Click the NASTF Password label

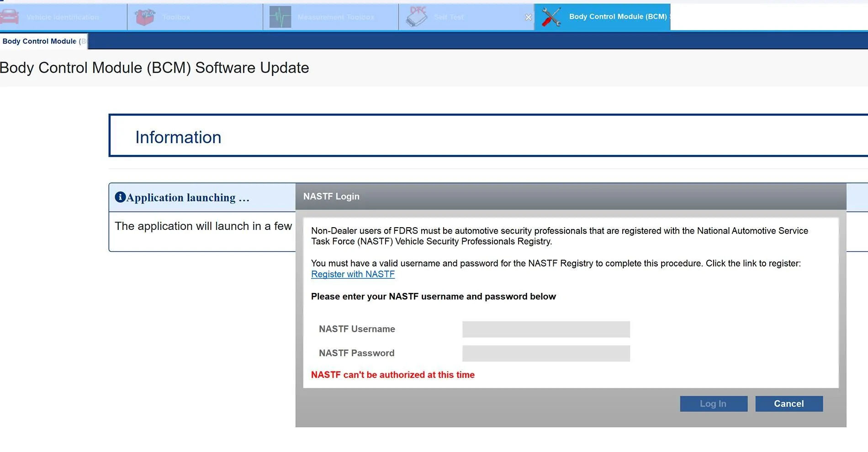coord(356,353)
